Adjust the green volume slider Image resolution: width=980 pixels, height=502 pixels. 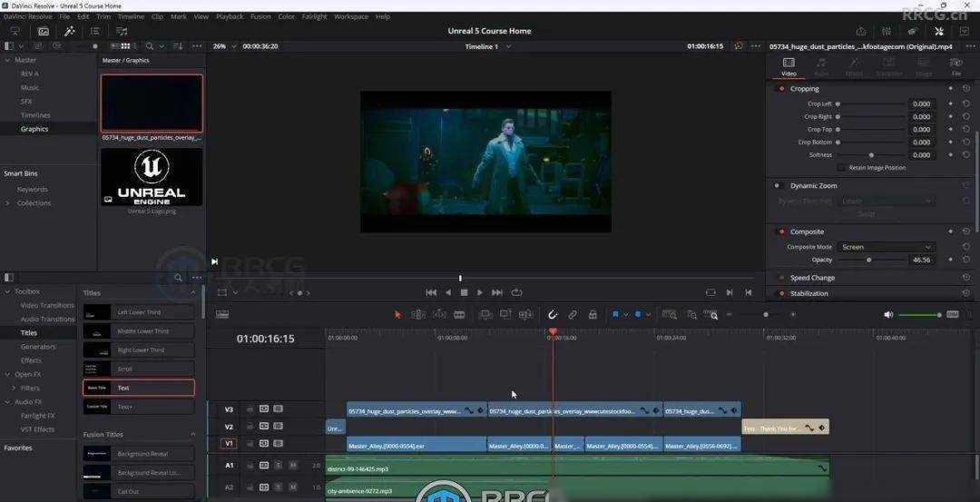coord(920,314)
